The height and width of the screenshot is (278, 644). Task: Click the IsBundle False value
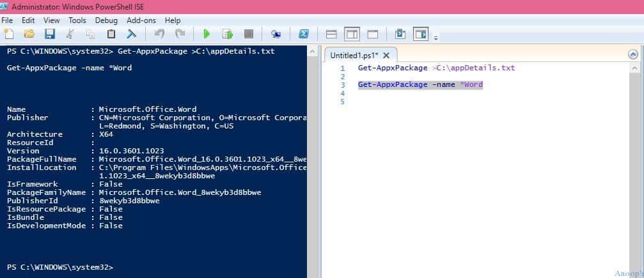pos(111,217)
